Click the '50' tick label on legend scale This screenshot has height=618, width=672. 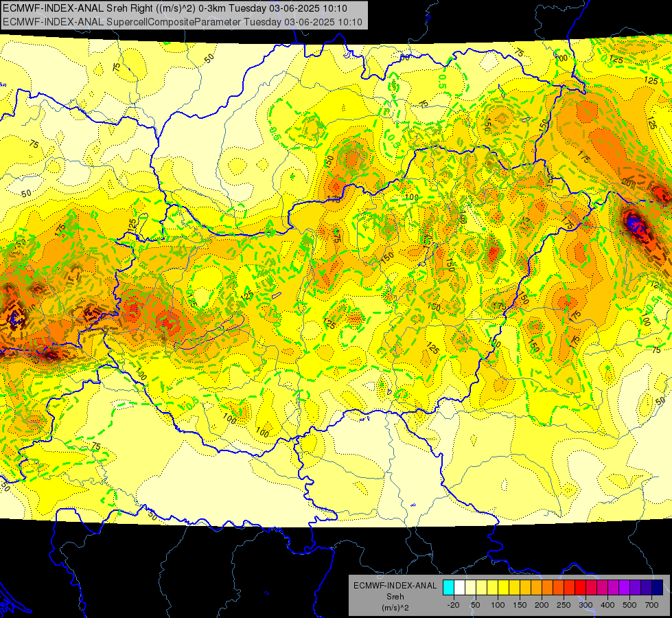coord(475,605)
